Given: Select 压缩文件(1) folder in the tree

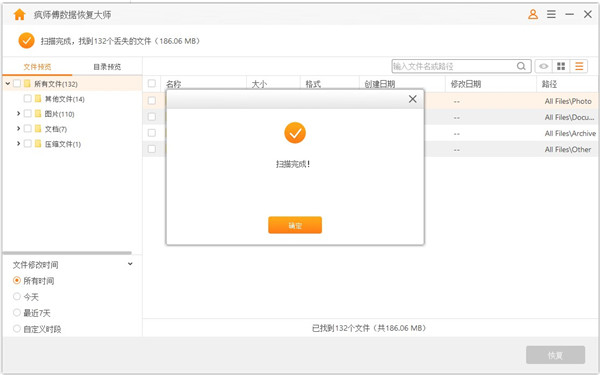Looking at the screenshot, I should (63, 144).
